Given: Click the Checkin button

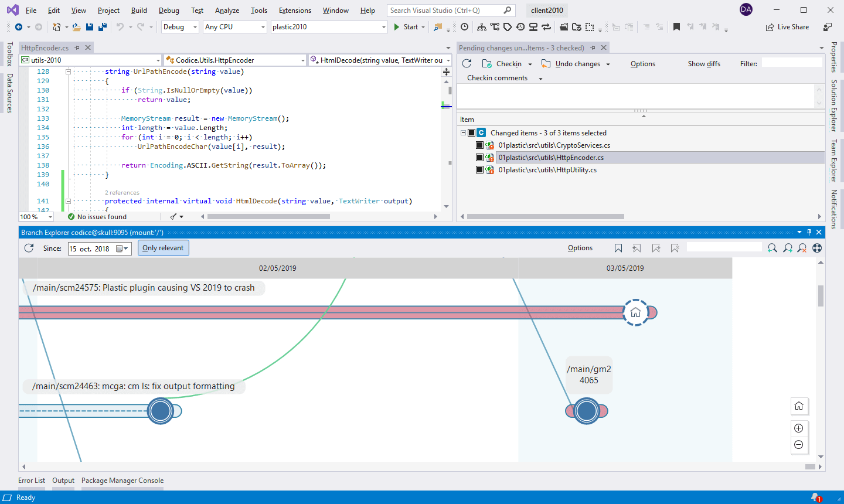Looking at the screenshot, I should pyautogui.click(x=503, y=64).
